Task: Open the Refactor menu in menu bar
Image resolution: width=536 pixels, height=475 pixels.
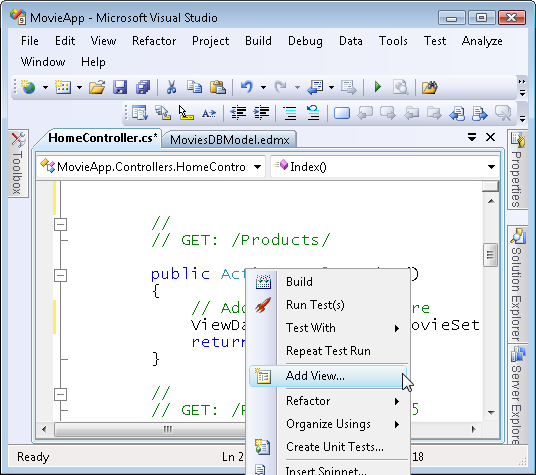Action: 154,41
